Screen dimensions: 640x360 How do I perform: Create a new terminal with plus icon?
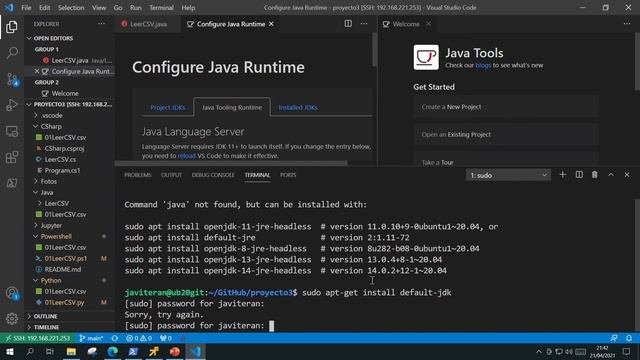[562, 175]
